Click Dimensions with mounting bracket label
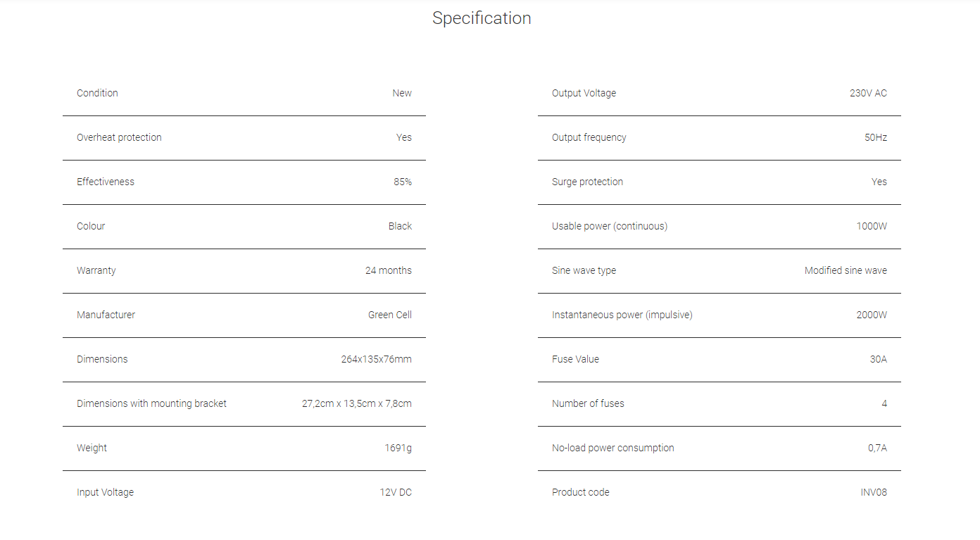Image resolution: width=980 pixels, height=540 pixels. [151, 403]
